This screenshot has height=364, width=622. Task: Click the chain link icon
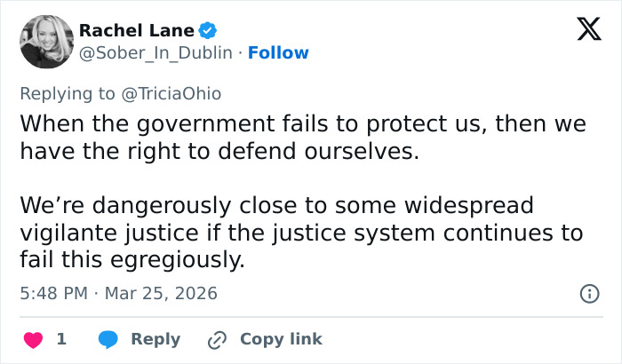click(x=217, y=339)
